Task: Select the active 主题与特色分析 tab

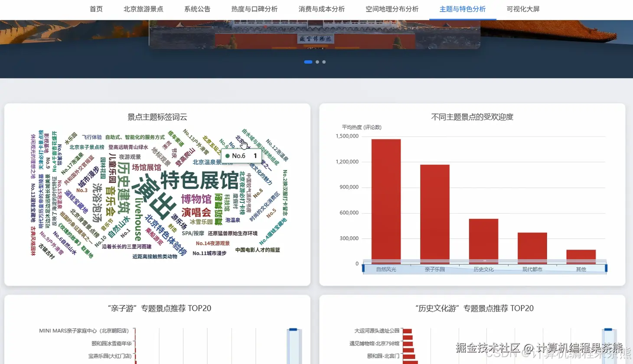Action: click(x=462, y=9)
